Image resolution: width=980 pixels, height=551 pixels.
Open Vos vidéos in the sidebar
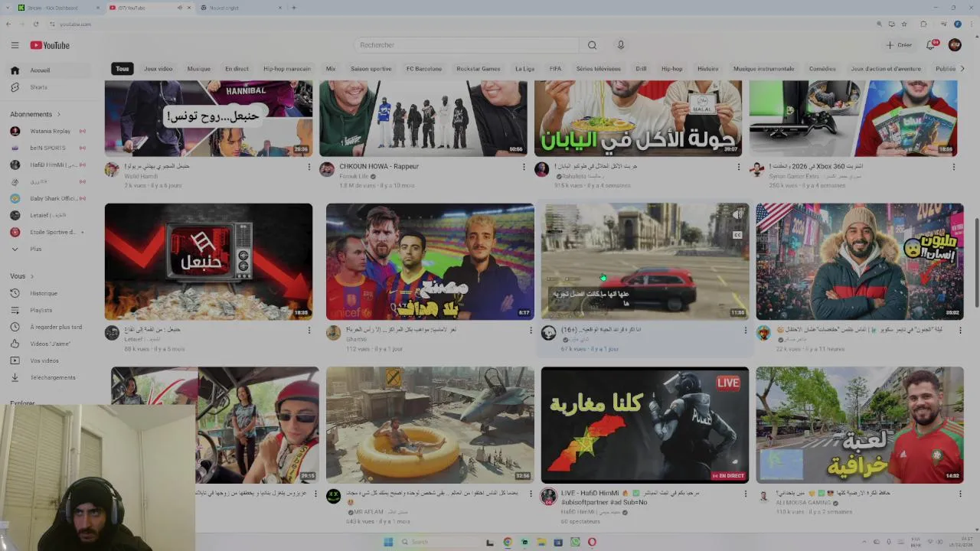point(44,360)
